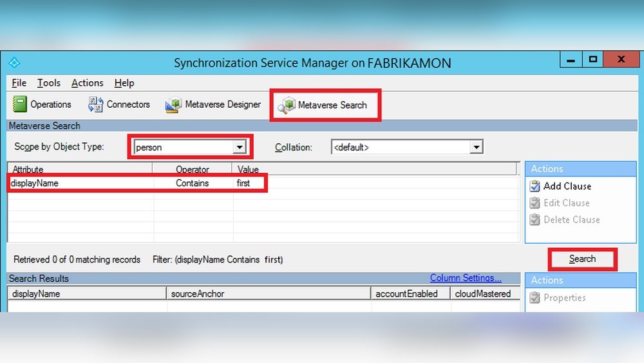
Task: Click the displayName results column header
Action: click(x=87, y=293)
